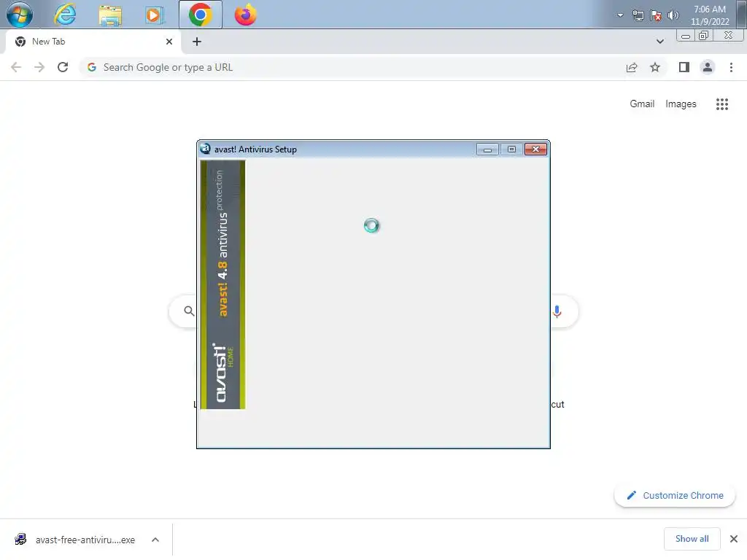Expand the download item options chevron
Image resolution: width=747 pixels, height=560 pixels.
(155, 540)
